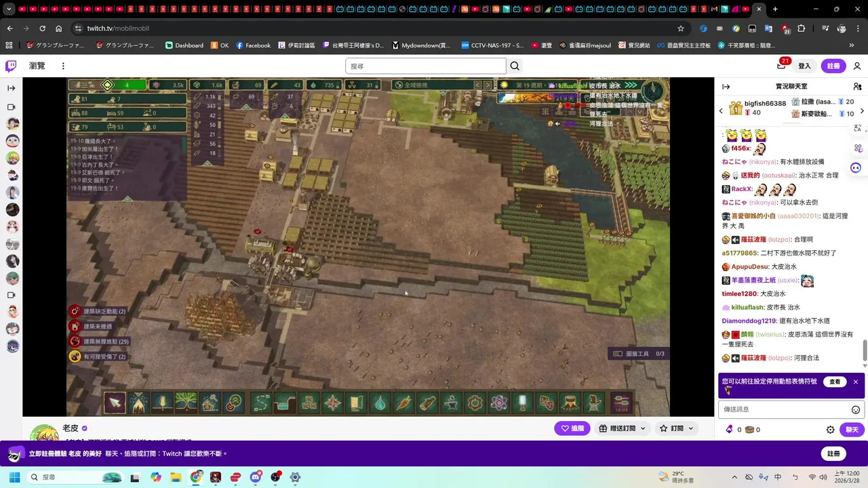Open the emote picker in message box
The image size is (868, 488).
tap(856, 409)
